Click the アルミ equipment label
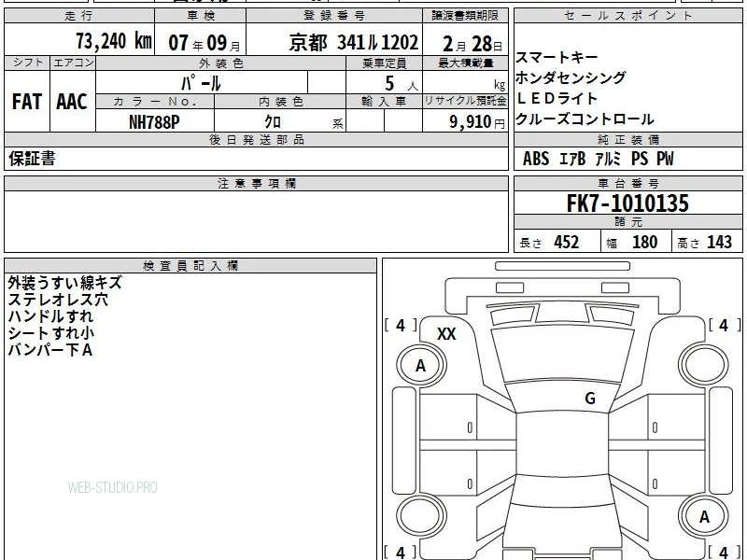 (x=608, y=159)
